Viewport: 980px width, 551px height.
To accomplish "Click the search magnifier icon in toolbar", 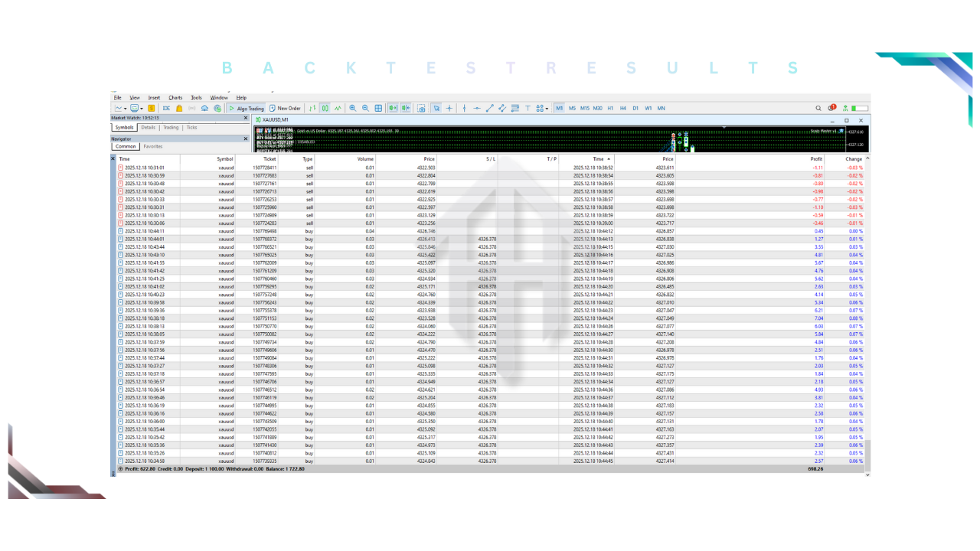I will (x=818, y=109).
